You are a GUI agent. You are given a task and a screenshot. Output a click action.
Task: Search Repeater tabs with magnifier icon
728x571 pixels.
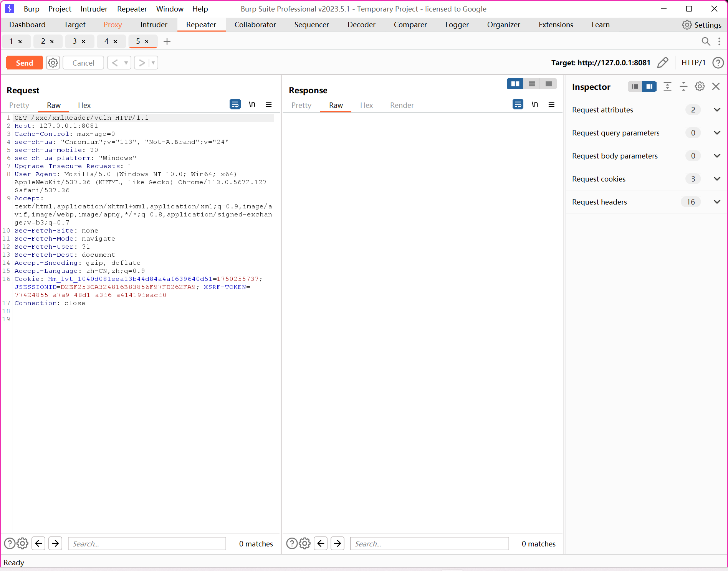[706, 41]
